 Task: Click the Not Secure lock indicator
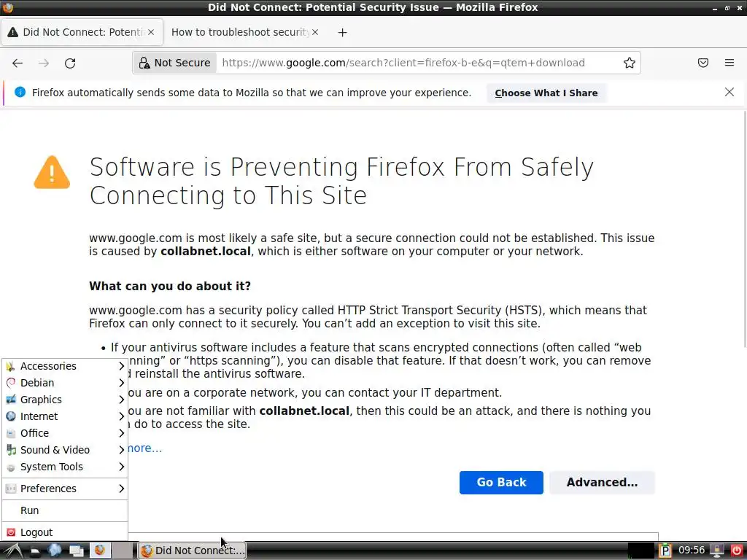[175, 63]
